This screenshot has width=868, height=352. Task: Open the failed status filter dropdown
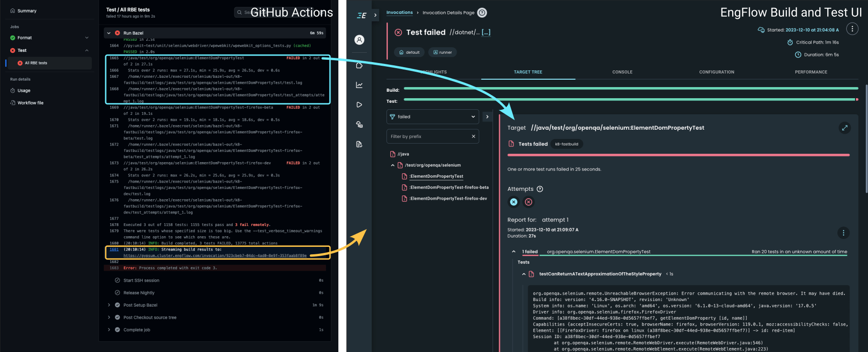click(432, 117)
